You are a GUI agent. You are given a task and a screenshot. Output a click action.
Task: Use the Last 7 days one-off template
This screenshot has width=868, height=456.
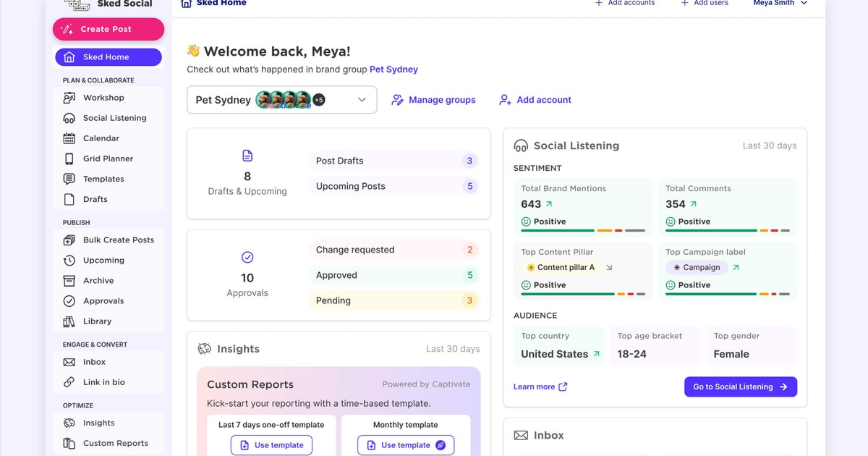(x=271, y=445)
